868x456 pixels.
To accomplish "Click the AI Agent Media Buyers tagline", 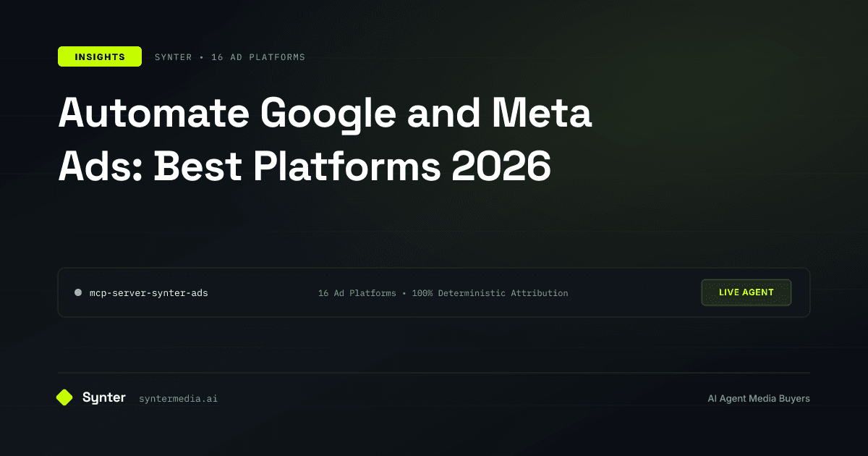I will (759, 399).
